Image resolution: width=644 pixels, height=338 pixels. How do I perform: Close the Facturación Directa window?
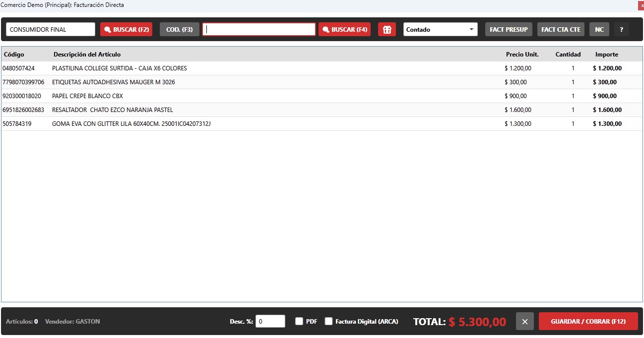(641, 5)
